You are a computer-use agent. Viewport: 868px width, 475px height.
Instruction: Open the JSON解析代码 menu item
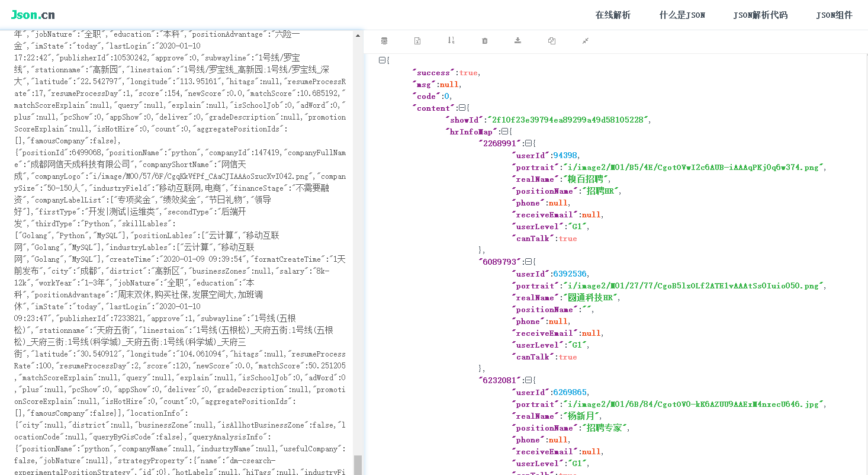[760, 15]
